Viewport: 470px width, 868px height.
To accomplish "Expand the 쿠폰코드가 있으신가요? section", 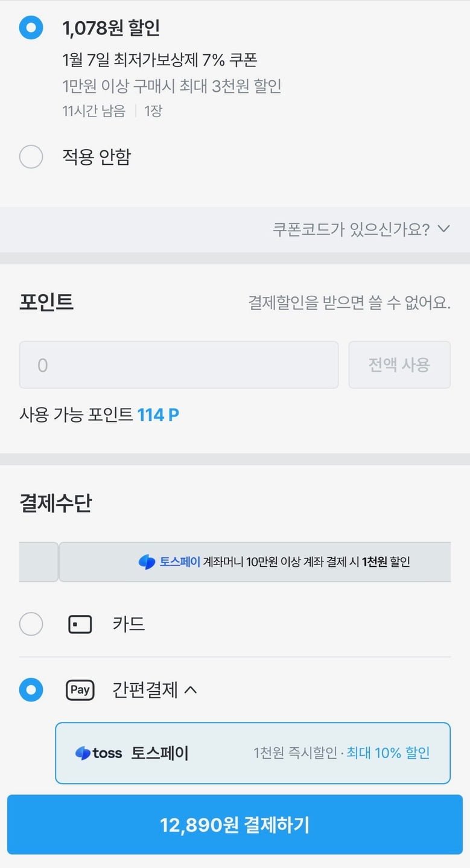I will pos(361,229).
